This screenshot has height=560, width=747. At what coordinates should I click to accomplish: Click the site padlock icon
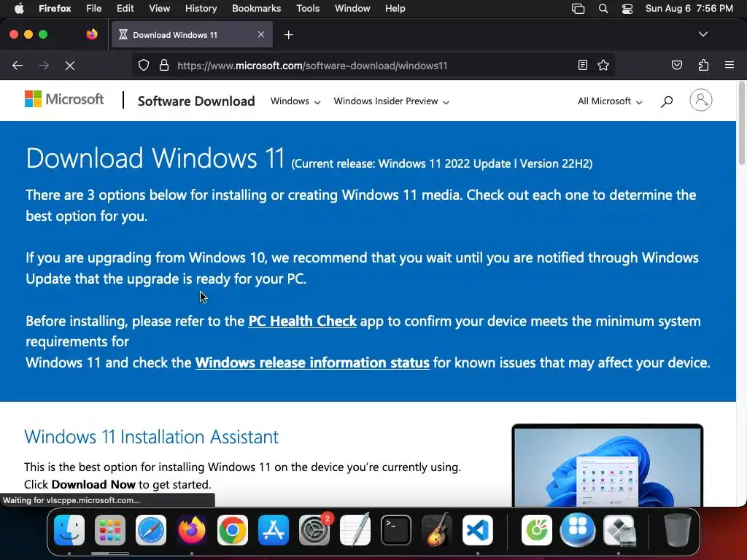point(164,65)
